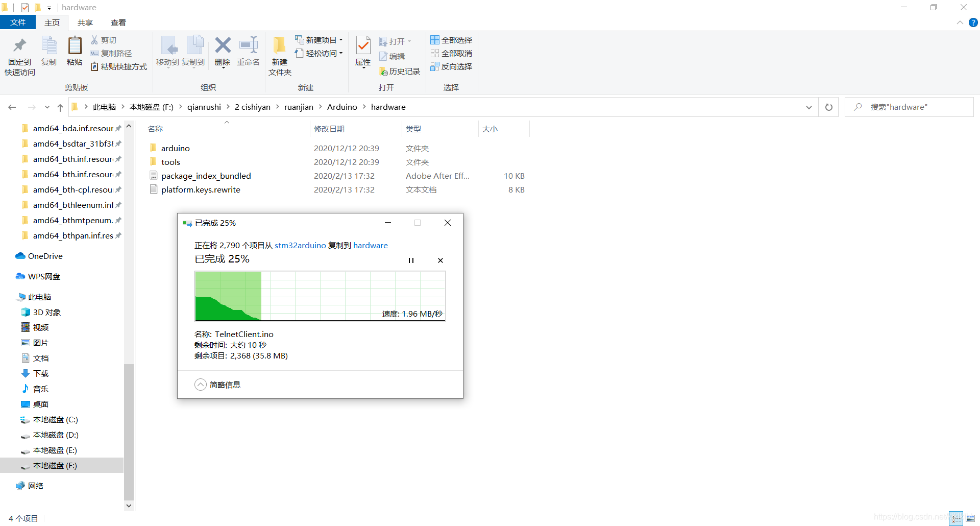Switch to the View (查看) tab
Image resolution: width=980 pixels, height=526 pixels.
click(118, 22)
